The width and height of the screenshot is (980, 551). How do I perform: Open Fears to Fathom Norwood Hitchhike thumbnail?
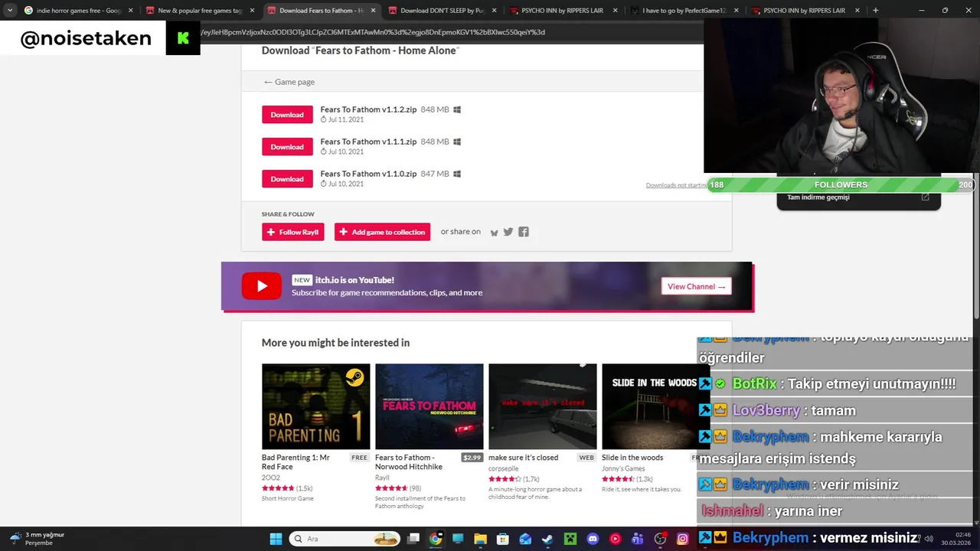coord(429,406)
